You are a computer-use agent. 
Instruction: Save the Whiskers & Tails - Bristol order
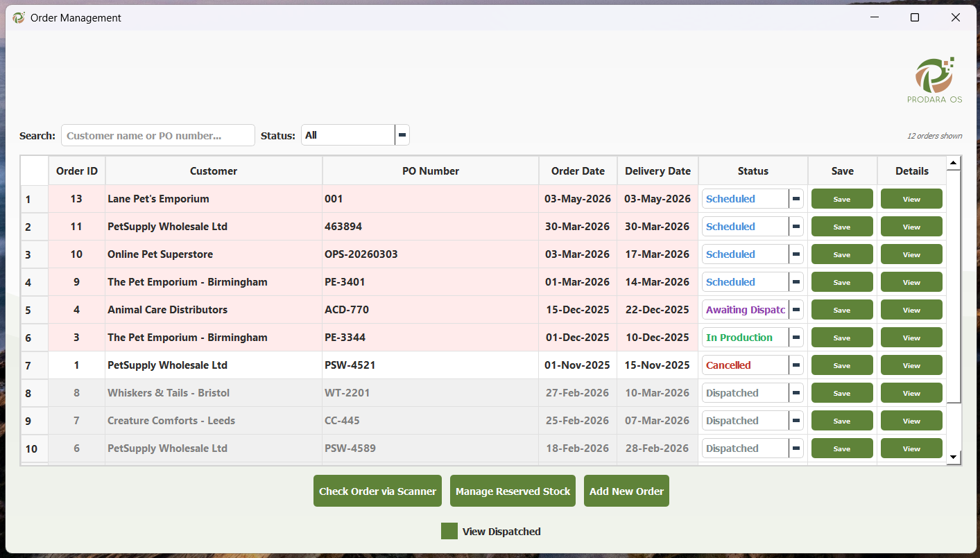tap(842, 393)
